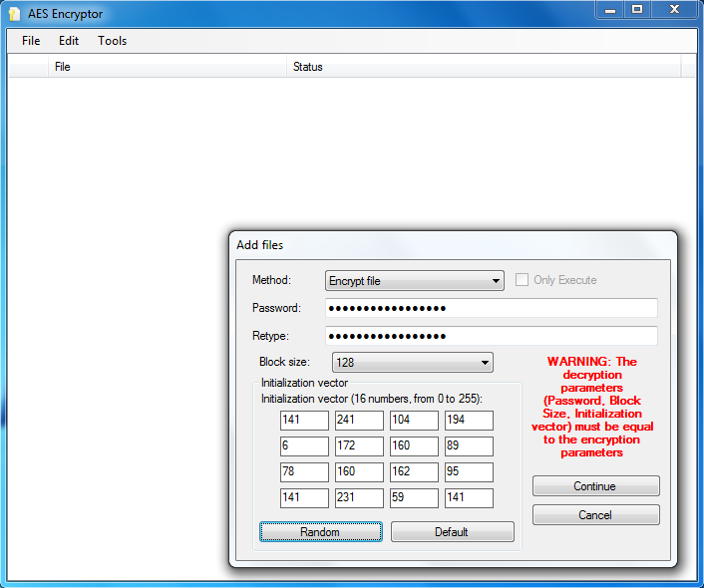704x588 pixels.
Task: Select IV field containing 172
Action: coord(359,446)
